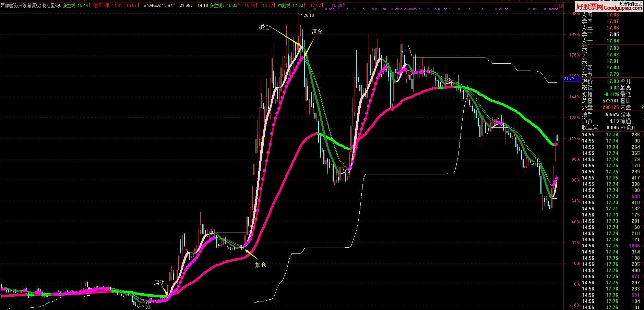Click the 量比 label in quote panel
644x310 pixels.
point(626,101)
